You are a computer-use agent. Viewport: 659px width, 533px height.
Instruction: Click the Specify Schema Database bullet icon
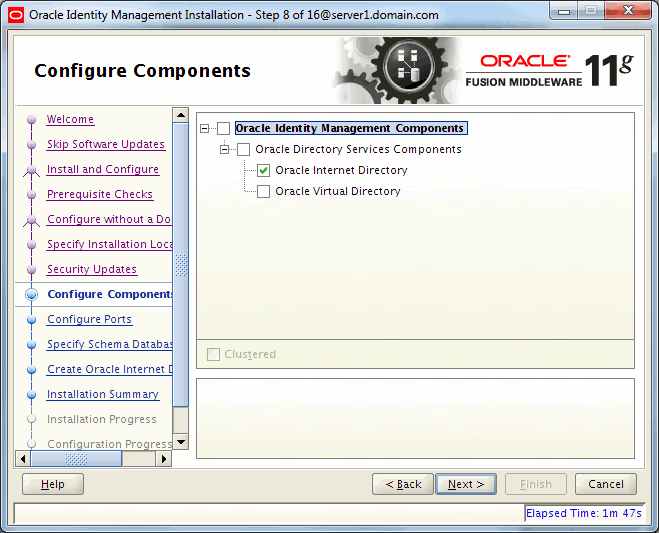32,345
